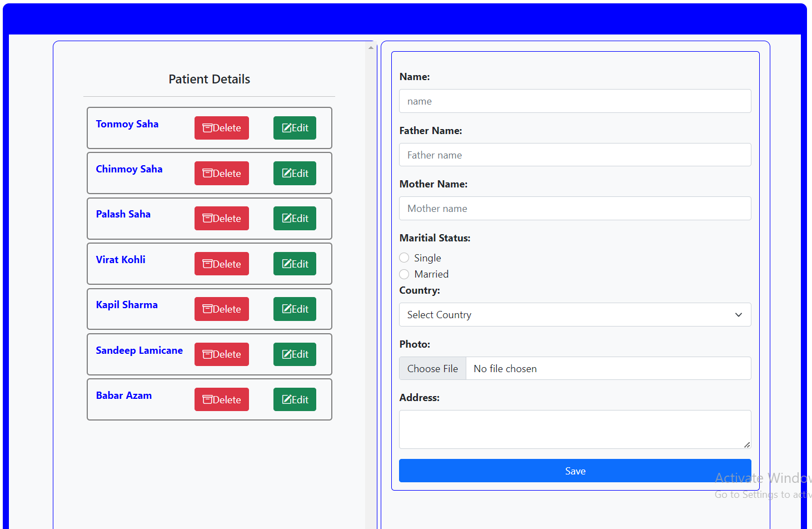Delete Babar Azam using the trash icon
The image size is (812, 529).
click(x=207, y=399)
